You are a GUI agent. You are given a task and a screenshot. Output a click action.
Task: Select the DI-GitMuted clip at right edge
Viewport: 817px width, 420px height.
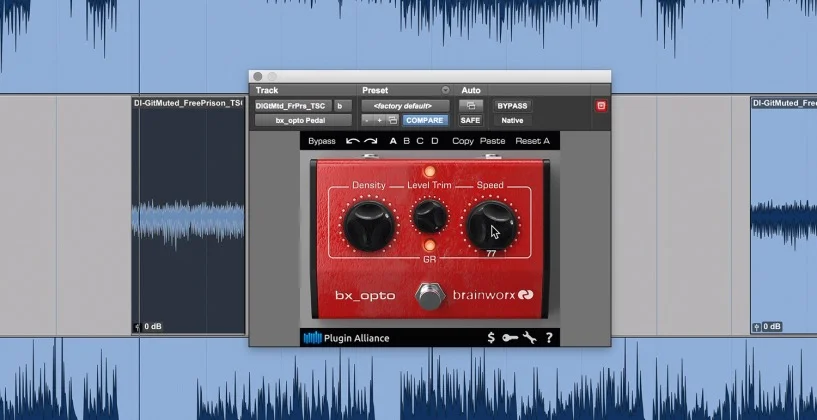[x=784, y=215]
